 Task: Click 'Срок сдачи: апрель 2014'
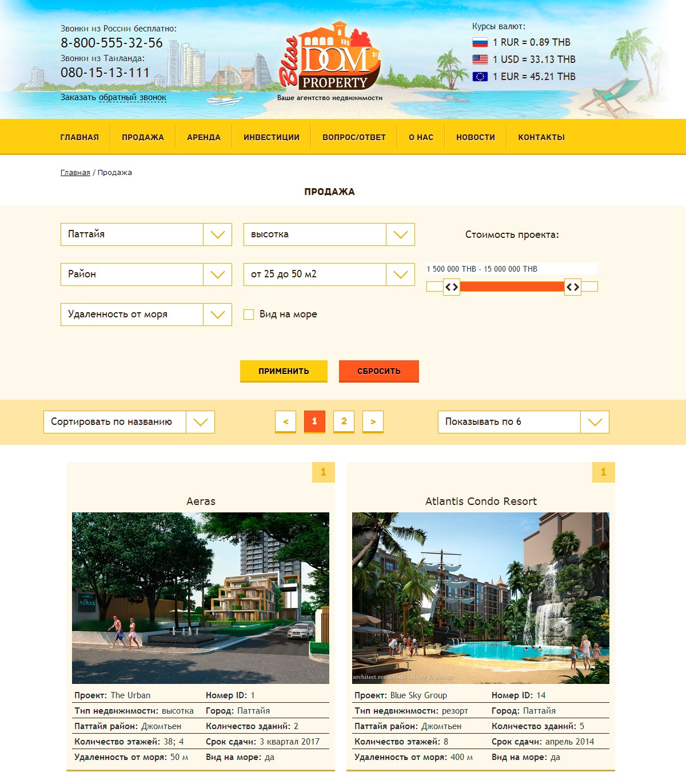coord(543,742)
